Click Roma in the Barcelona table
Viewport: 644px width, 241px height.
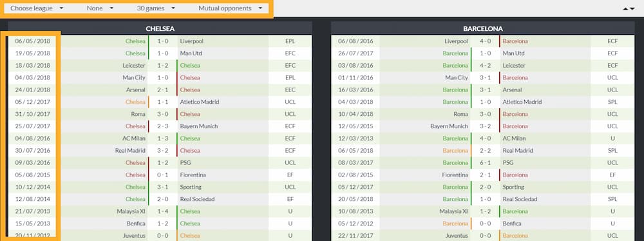pyautogui.click(x=461, y=114)
